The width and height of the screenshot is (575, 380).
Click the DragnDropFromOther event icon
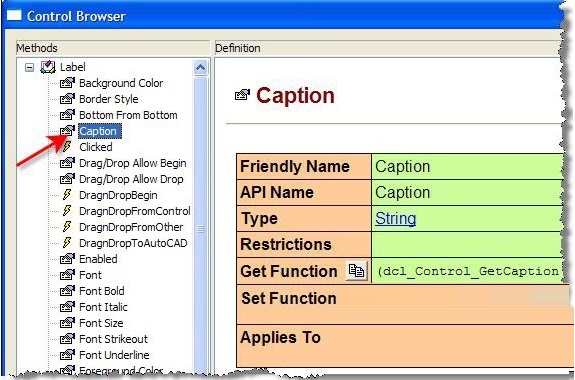point(67,227)
